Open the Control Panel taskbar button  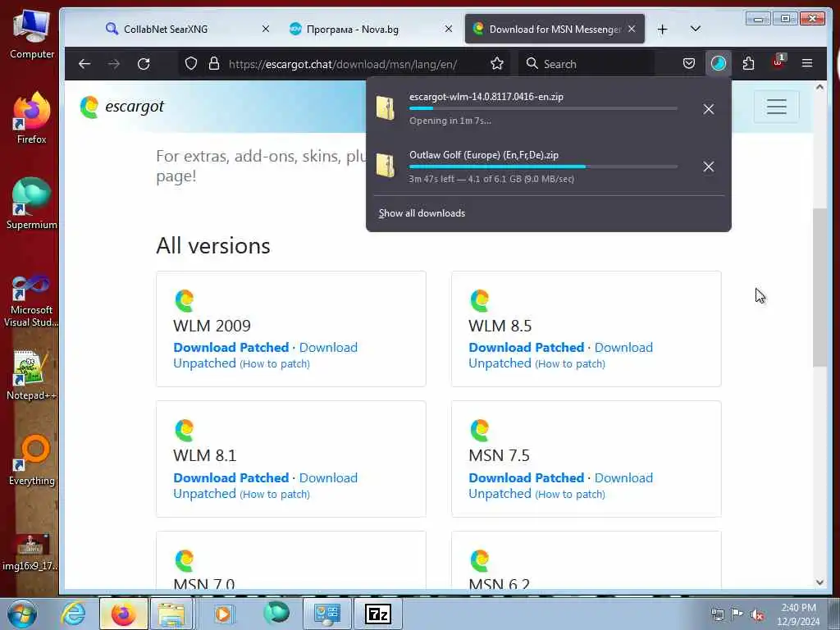(326, 614)
